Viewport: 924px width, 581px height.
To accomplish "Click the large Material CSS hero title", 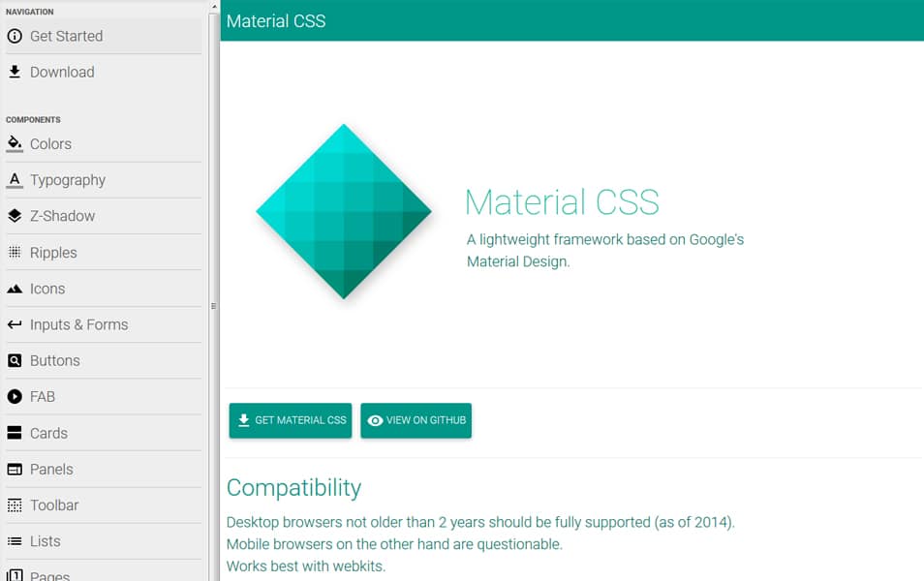I will (562, 202).
